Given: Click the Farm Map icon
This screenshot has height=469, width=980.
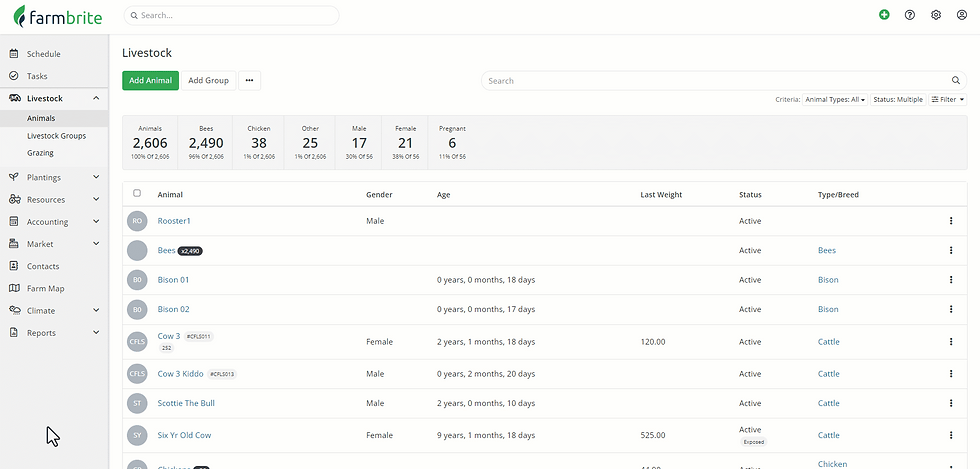Looking at the screenshot, I should click(x=14, y=288).
